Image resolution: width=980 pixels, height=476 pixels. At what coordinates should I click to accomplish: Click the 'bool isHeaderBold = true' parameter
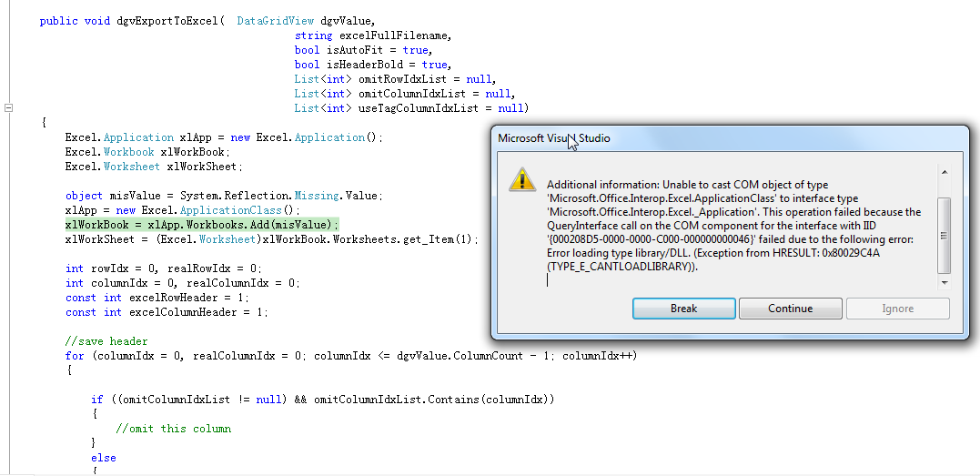[x=372, y=65]
